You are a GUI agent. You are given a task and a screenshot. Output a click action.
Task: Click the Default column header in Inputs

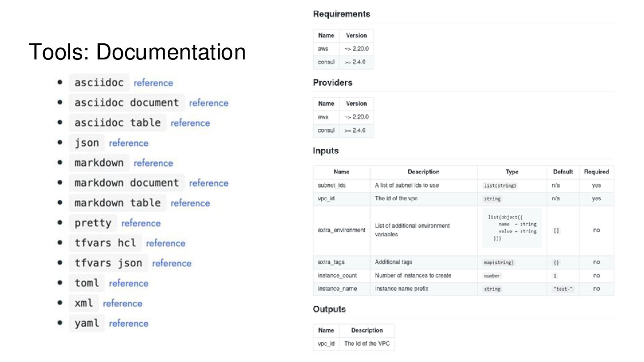(563, 172)
